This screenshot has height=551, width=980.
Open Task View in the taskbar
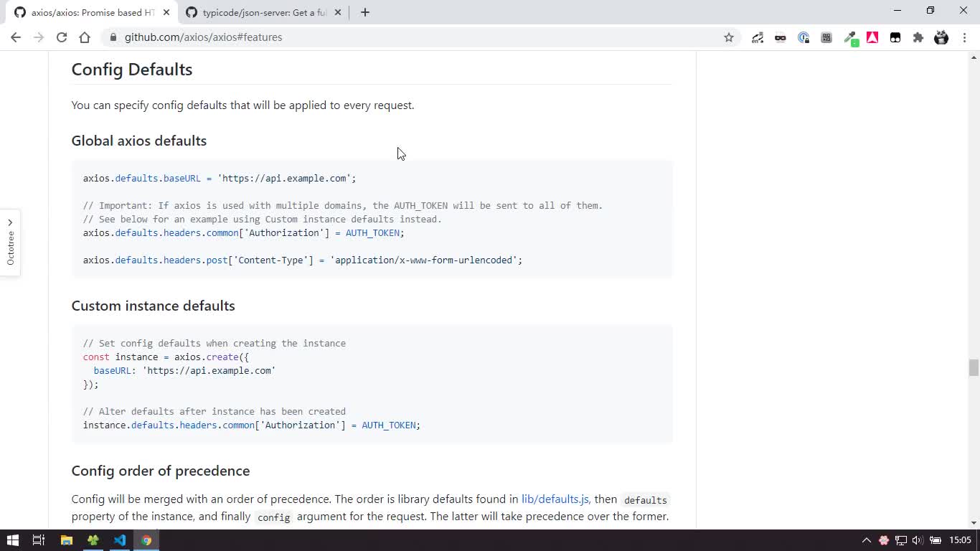[x=39, y=540]
